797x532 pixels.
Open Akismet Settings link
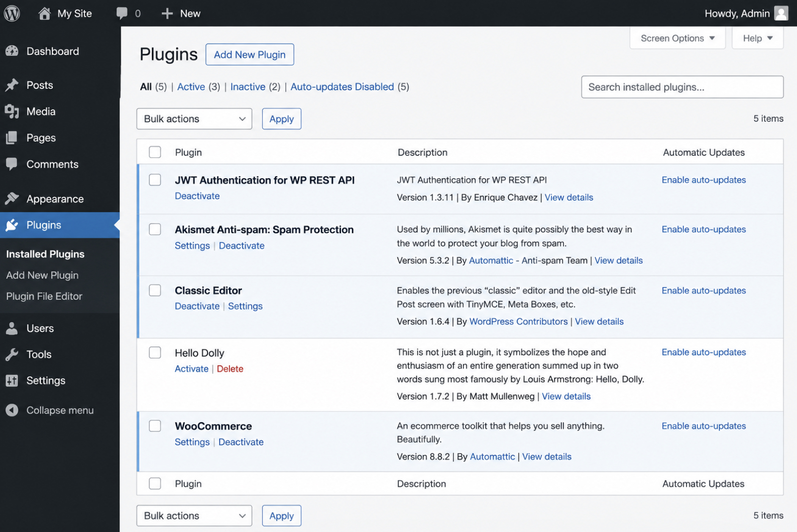(192, 246)
